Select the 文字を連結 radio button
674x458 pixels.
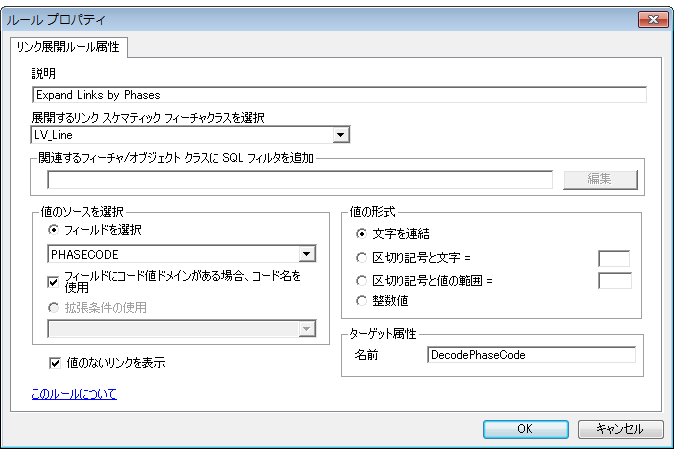coord(362,234)
